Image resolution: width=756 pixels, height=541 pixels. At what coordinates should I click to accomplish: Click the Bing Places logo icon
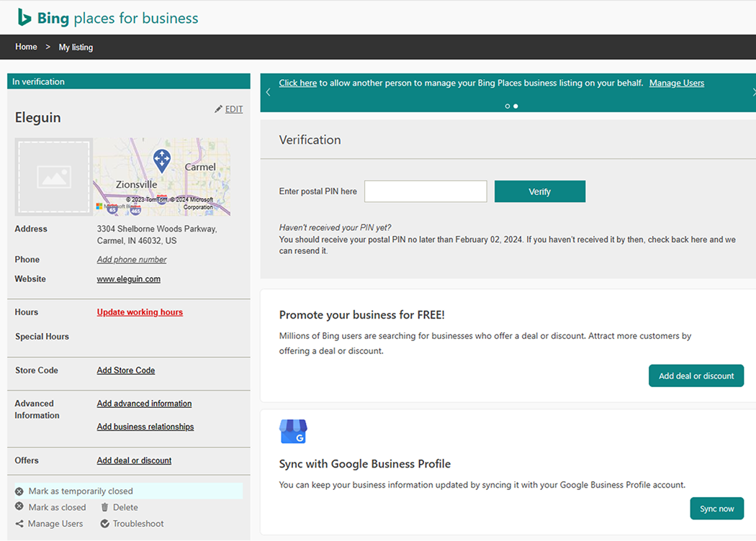[23, 17]
